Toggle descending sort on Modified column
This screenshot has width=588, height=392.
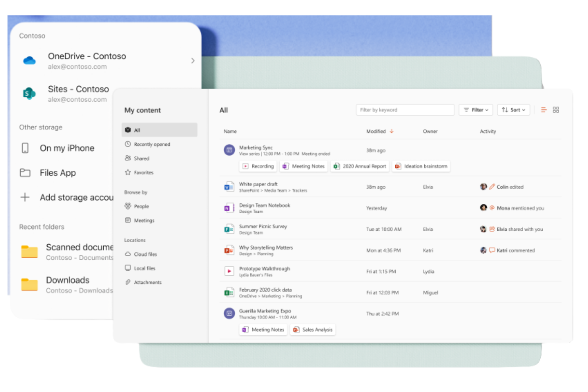(x=391, y=131)
